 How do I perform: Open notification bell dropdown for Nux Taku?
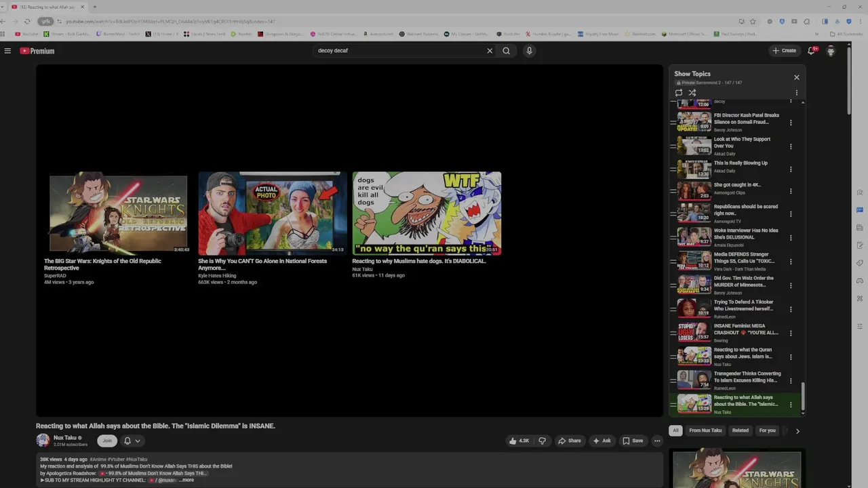click(132, 441)
